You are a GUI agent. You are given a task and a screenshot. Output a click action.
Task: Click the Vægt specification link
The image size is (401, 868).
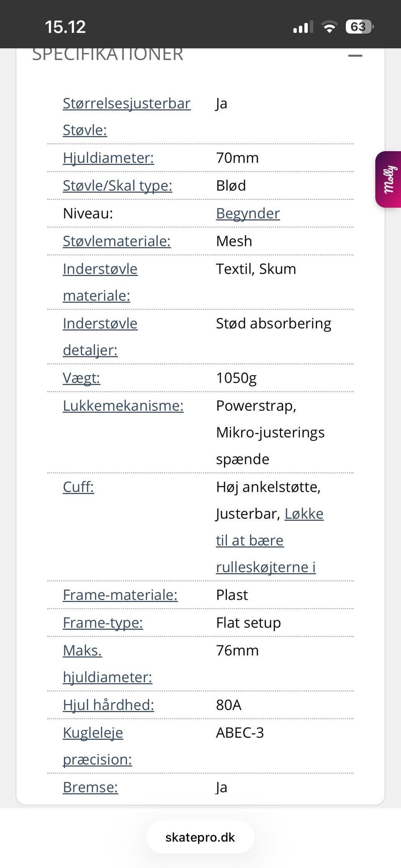pyautogui.click(x=81, y=378)
